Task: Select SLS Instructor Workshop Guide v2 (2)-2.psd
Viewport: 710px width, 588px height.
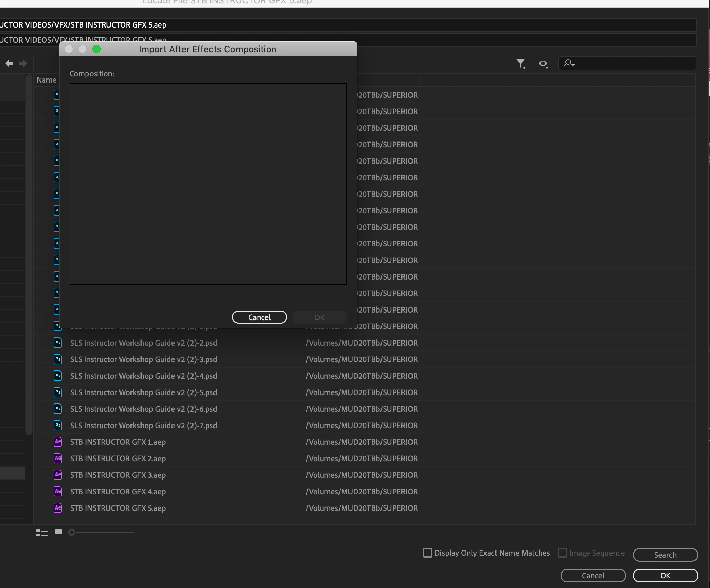Action: pyautogui.click(x=143, y=343)
